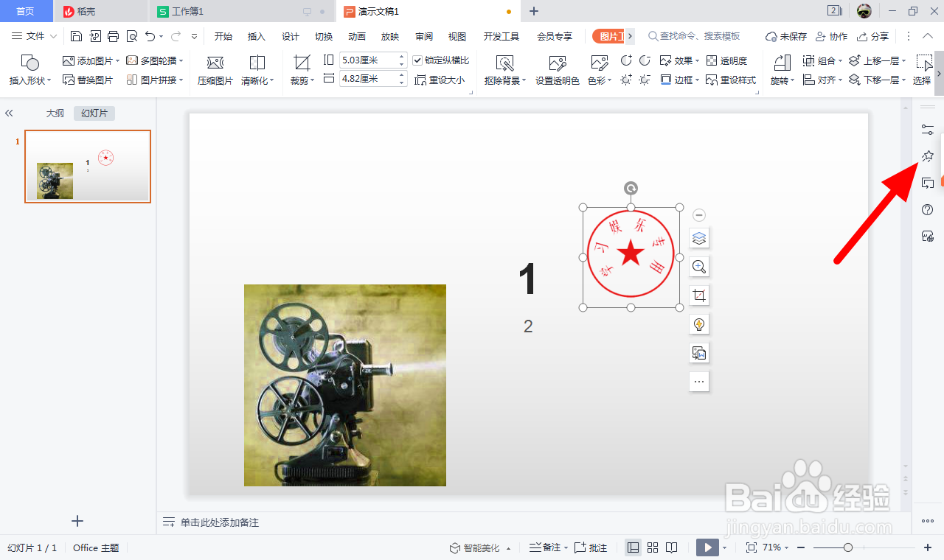Switch to normal view in status bar

[x=633, y=547]
